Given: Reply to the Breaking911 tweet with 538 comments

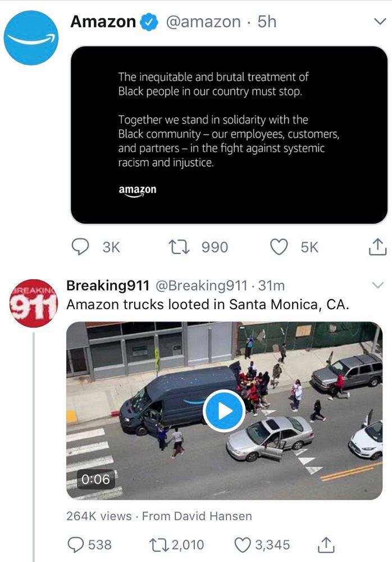Looking at the screenshot, I should click(76, 545).
